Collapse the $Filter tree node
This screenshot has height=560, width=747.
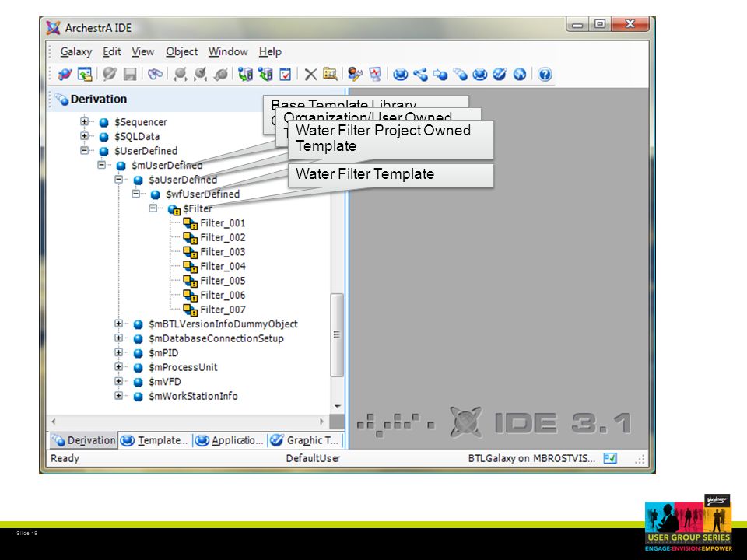point(153,208)
